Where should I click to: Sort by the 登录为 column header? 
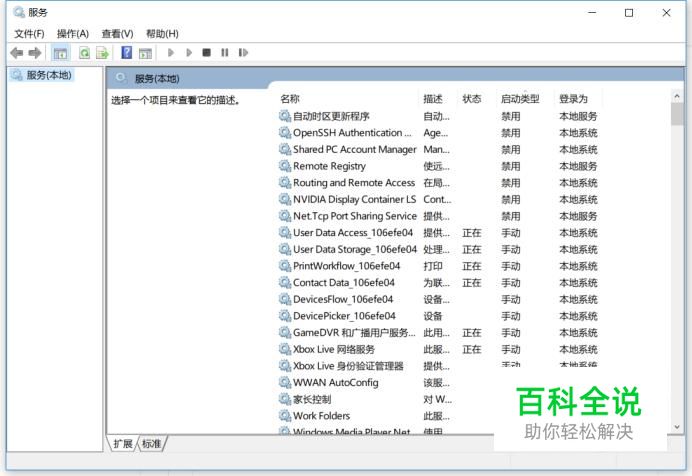(573, 99)
